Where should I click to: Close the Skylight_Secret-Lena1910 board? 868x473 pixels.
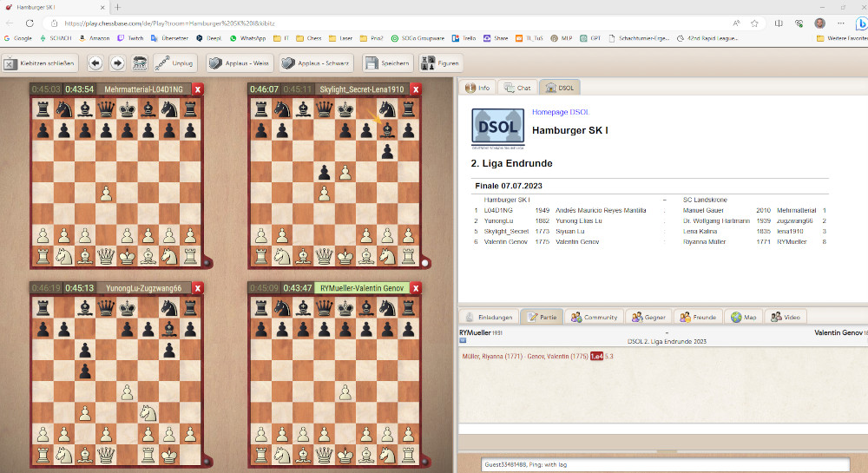point(416,89)
